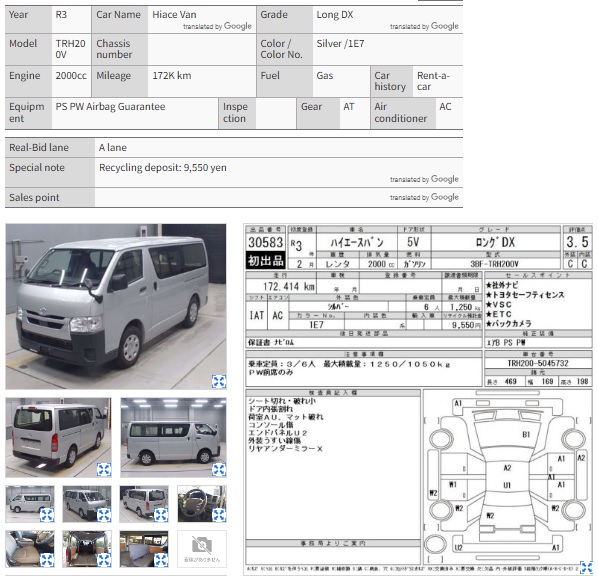
Task: Select the car name 'Hiace Van'
Action: point(174,15)
